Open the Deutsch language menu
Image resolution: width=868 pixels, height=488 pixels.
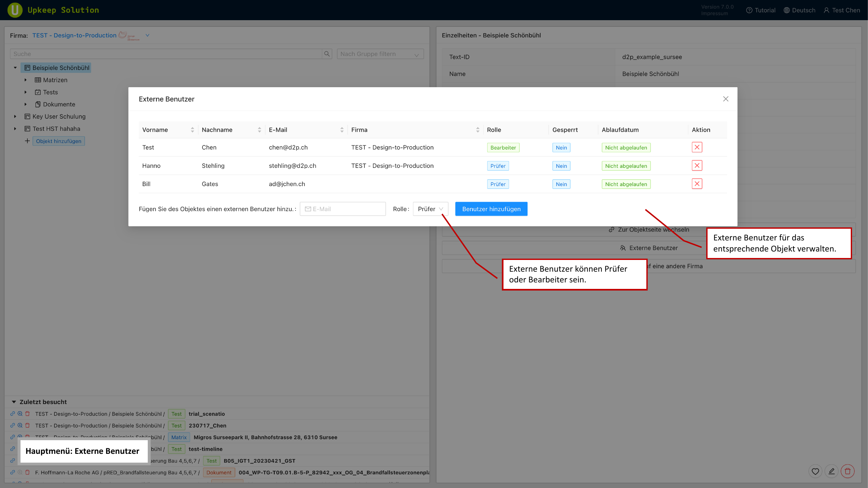pos(800,10)
